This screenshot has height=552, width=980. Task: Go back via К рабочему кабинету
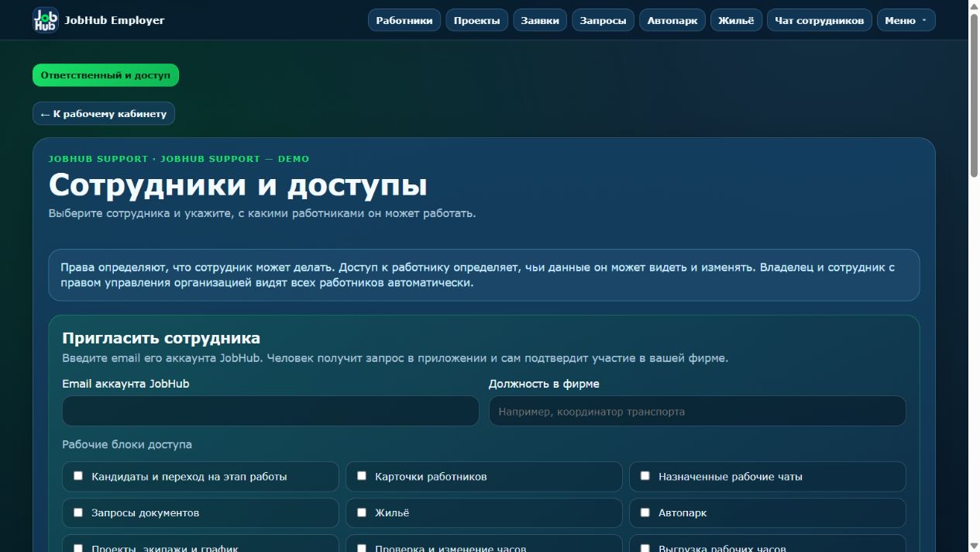(104, 113)
